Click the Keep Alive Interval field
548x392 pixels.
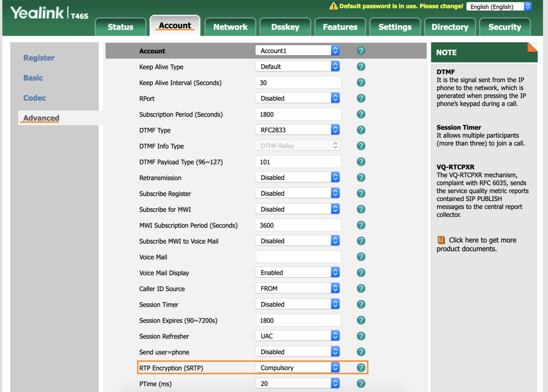[298, 83]
